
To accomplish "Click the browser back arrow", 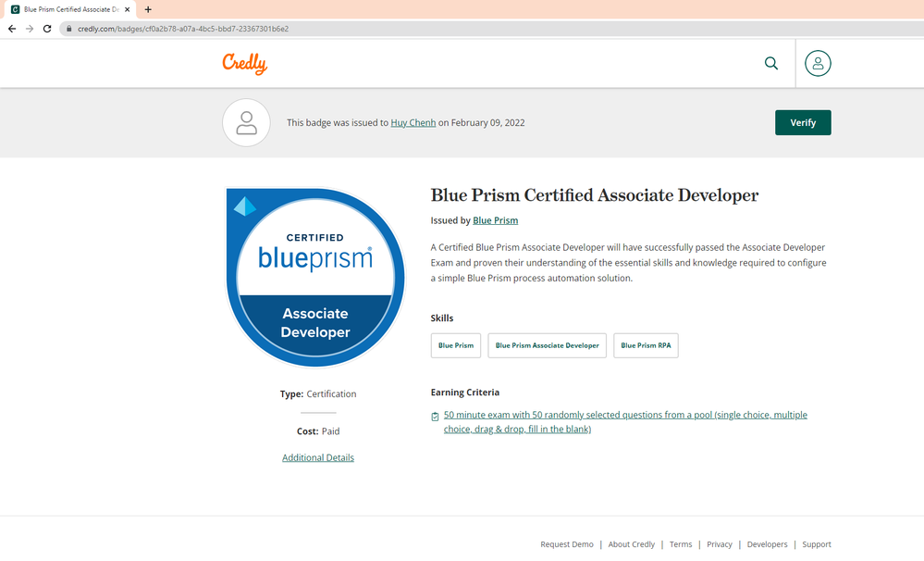I will point(12,29).
